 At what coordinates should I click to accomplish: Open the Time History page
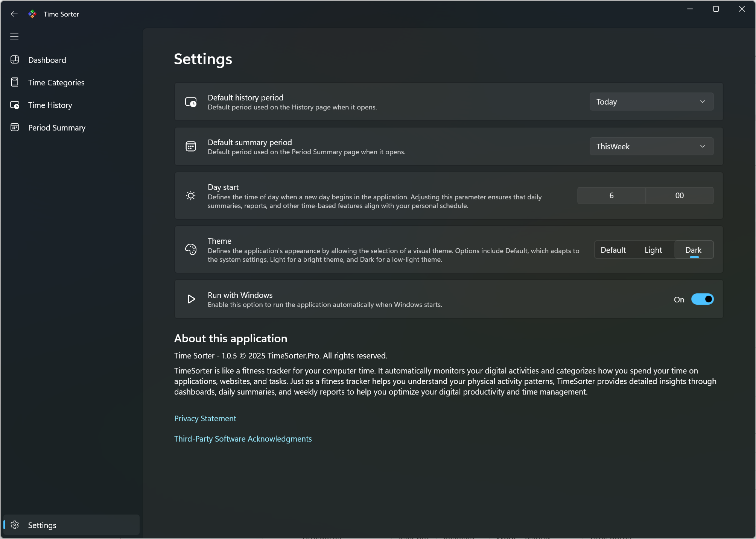pyautogui.click(x=50, y=105)
